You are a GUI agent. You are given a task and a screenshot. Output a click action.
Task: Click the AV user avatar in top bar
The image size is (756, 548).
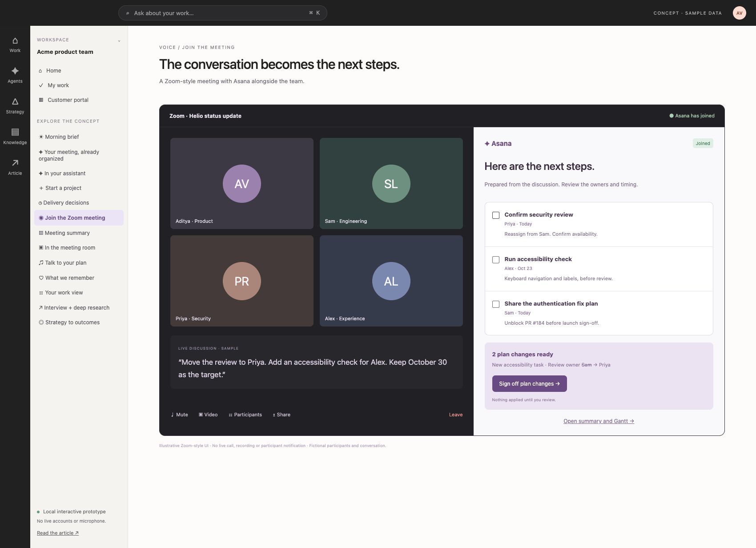click(739, 13)
